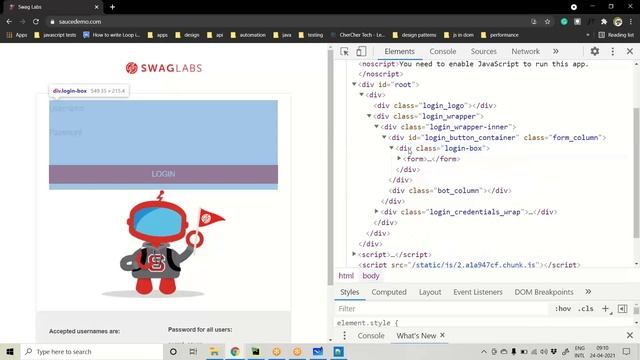
Task: Collapse the login_button_container div node
Action: click(384, 137)
